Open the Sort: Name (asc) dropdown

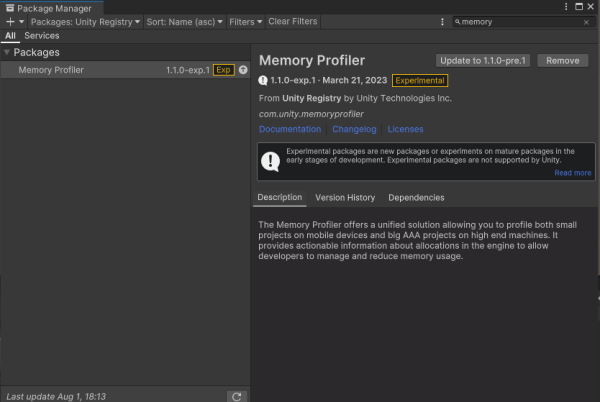(185, 21)
